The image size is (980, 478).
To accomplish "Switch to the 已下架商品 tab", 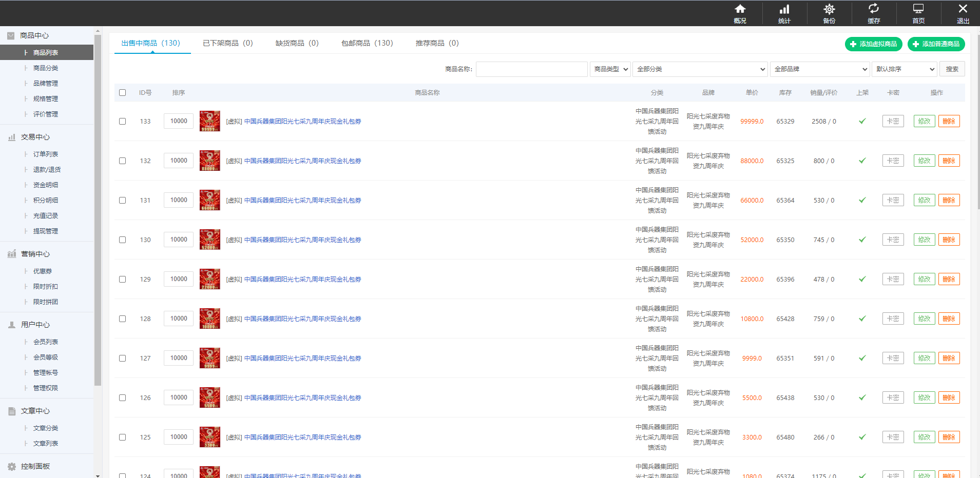I will pos(227,43).
